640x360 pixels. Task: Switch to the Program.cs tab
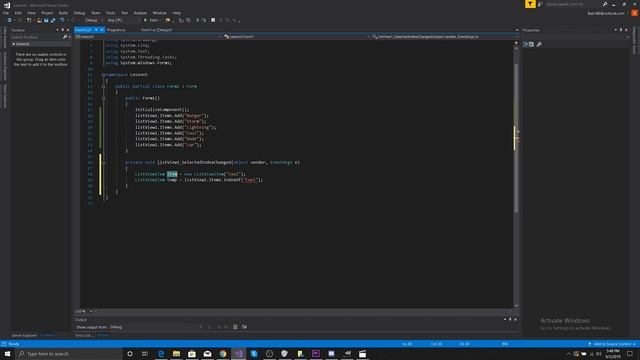pyautogui.click(x=116, y=30)
